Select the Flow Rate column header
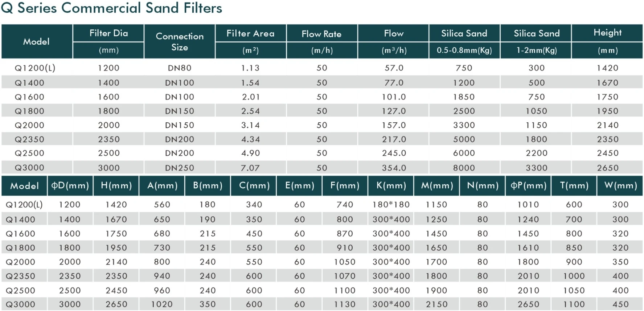644x311 pixels. click(x=321, y=34)
